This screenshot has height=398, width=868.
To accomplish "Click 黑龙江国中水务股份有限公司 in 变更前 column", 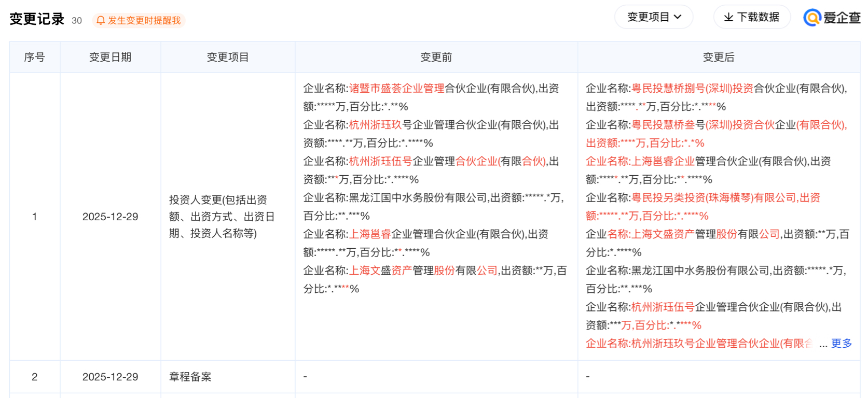I will [418, 197].
